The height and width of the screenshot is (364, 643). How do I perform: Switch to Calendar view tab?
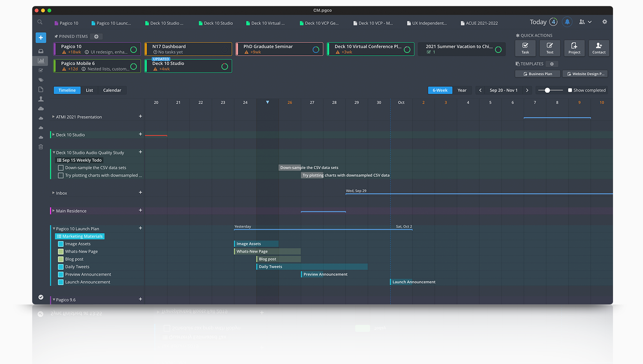pyautogui.click(x=112, y=90)
